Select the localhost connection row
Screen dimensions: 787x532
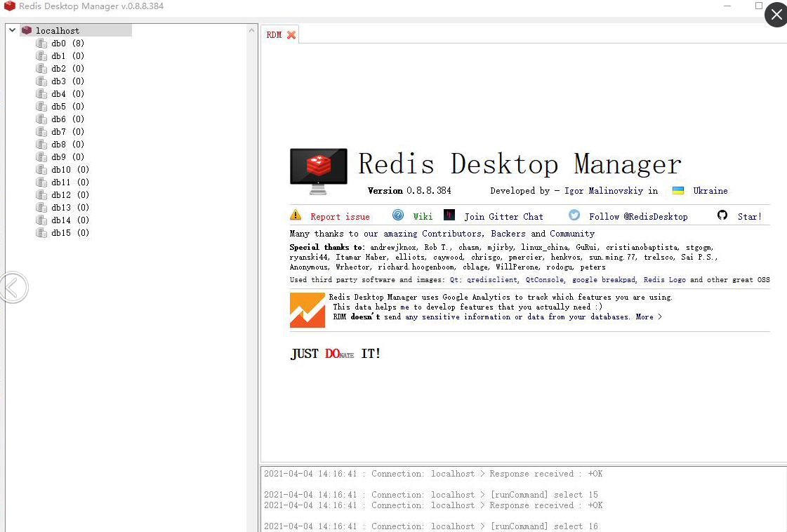76,31
